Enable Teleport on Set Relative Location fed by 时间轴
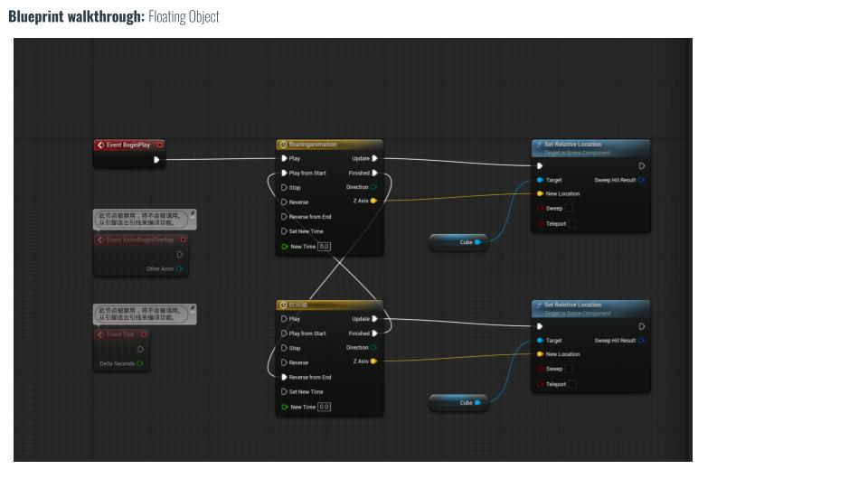Image resolution: width=868 pixels, height=488 pixels. pyautogui.click(x=572, y=384)
